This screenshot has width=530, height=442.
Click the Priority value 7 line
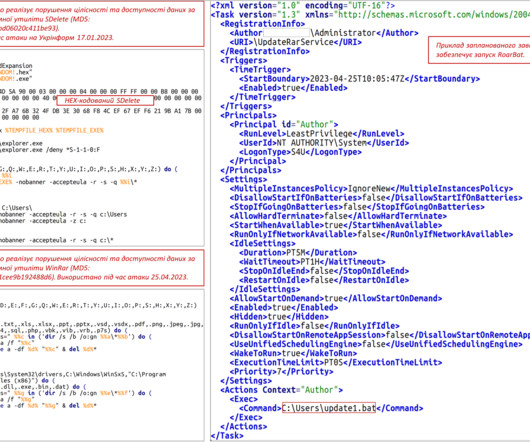(281, 371)
